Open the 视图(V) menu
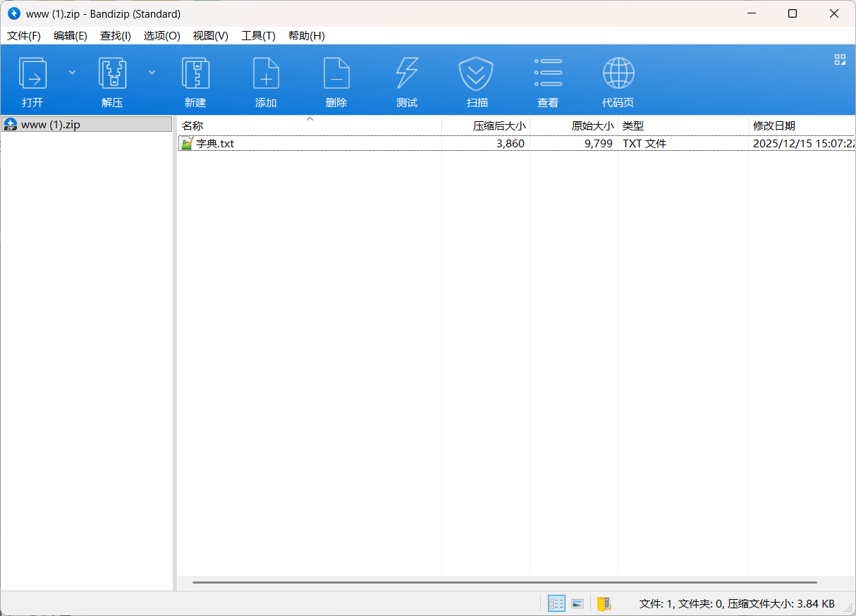 tap(211, 36)
